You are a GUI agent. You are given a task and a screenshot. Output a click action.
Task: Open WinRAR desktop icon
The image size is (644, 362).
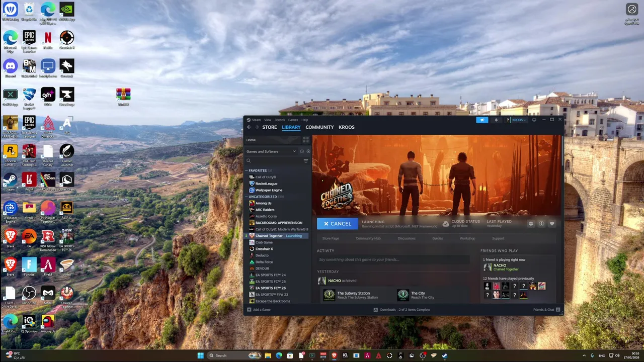coord(123,97)
